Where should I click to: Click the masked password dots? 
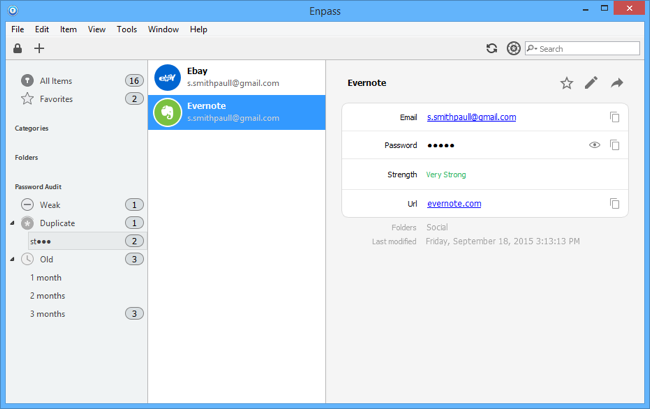[441, 145]
